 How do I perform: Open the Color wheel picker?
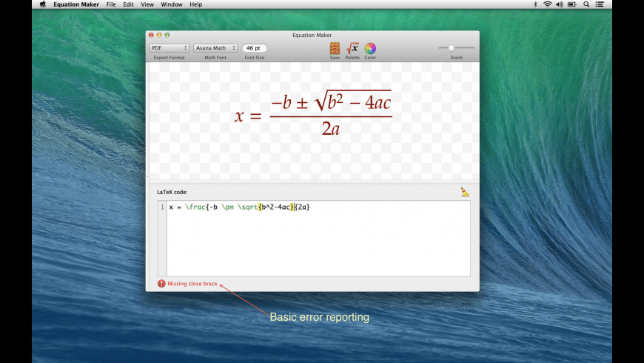click(370, 48)
